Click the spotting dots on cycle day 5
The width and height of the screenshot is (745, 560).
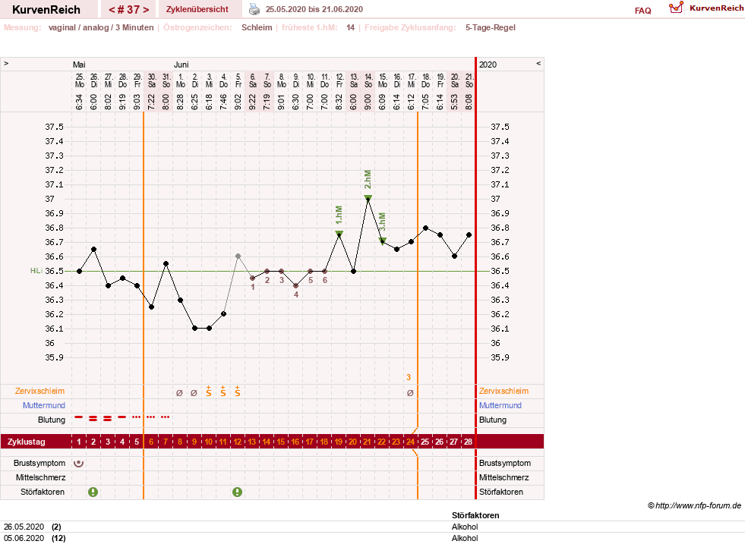(137, 417)
